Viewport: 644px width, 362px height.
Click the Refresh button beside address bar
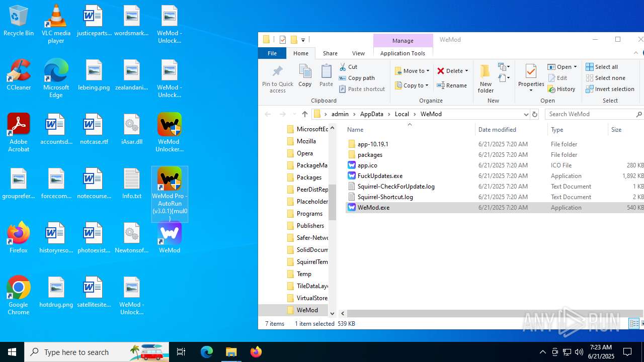pos(535,114)
